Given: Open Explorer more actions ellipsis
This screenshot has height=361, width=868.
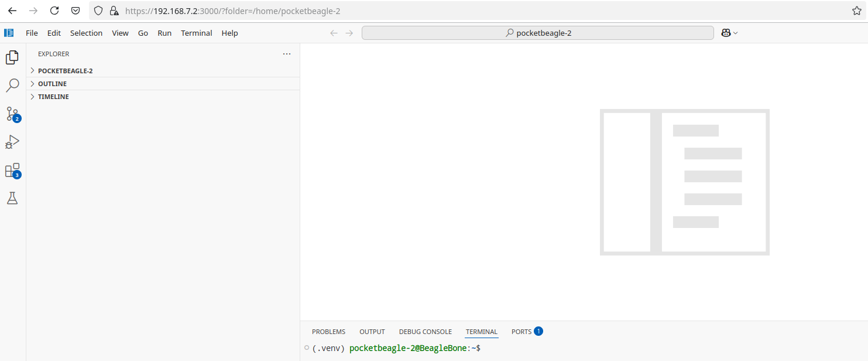Looking at the screenshot, I should pyautogui.click(x=286, y=53).
